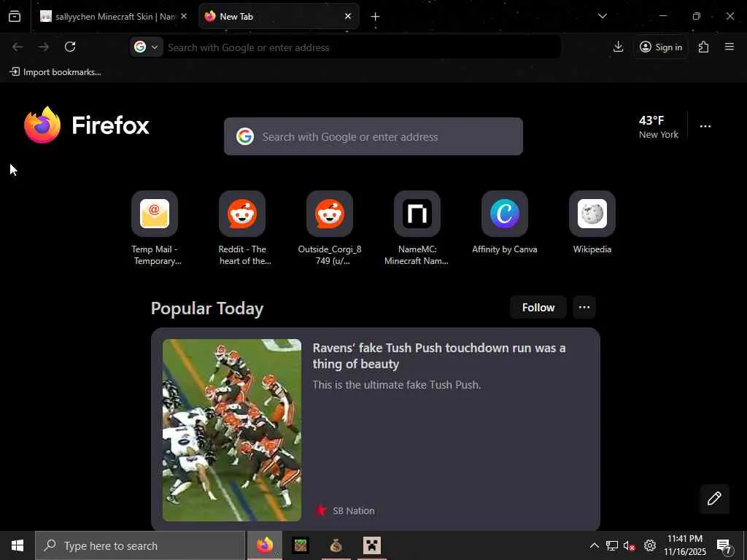Focus the new tab page Google search box
Screen dimensions: 747x560
pyautogui.click(x=373, y=136)
